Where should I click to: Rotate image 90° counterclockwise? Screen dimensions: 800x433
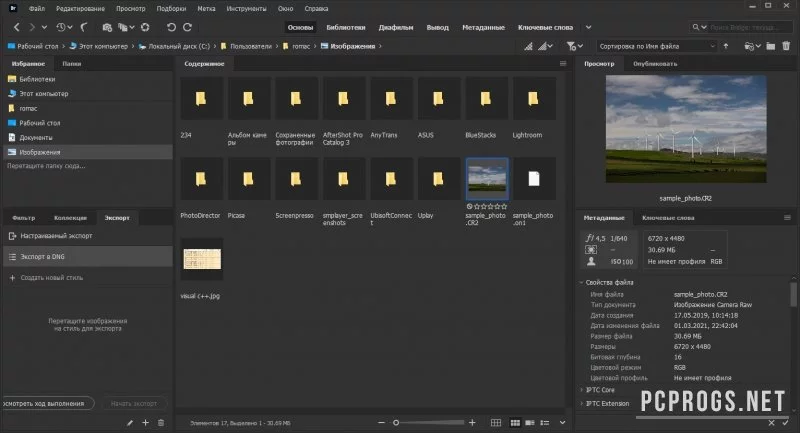[171, 28]
